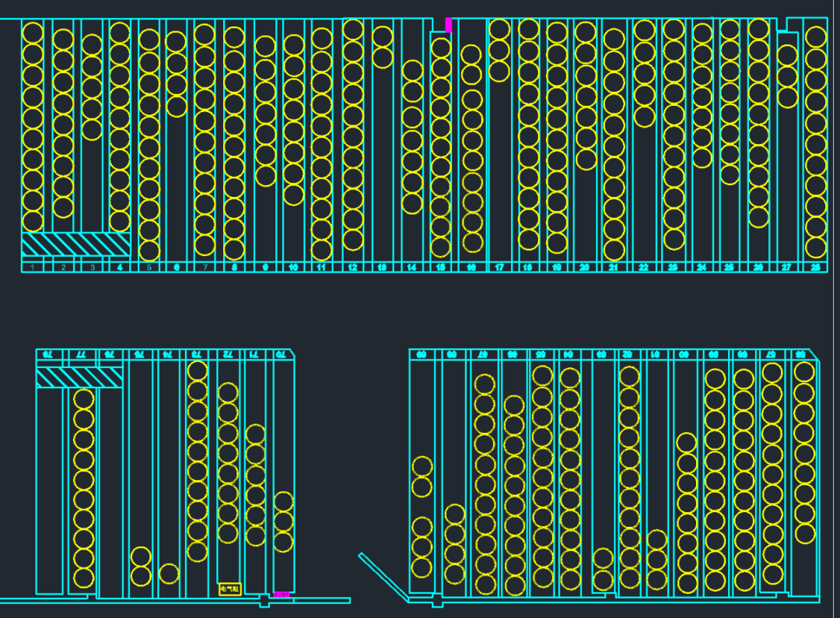Screen dimensions: 840x618
Task: Click column number 9 in top row
Action: click(x=266, y=267)
